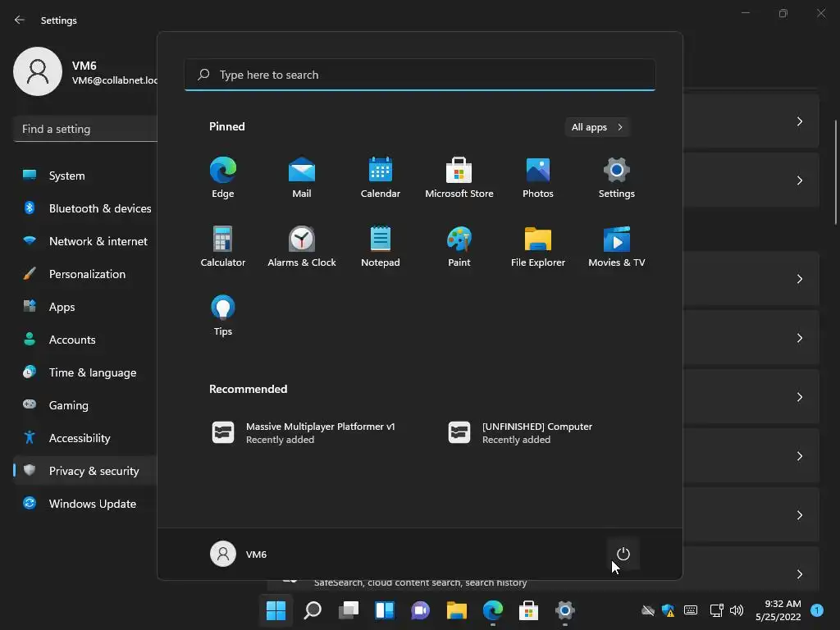Click Find a setting search field
This screenshot has height=630, width=840.
pos(85,129)
